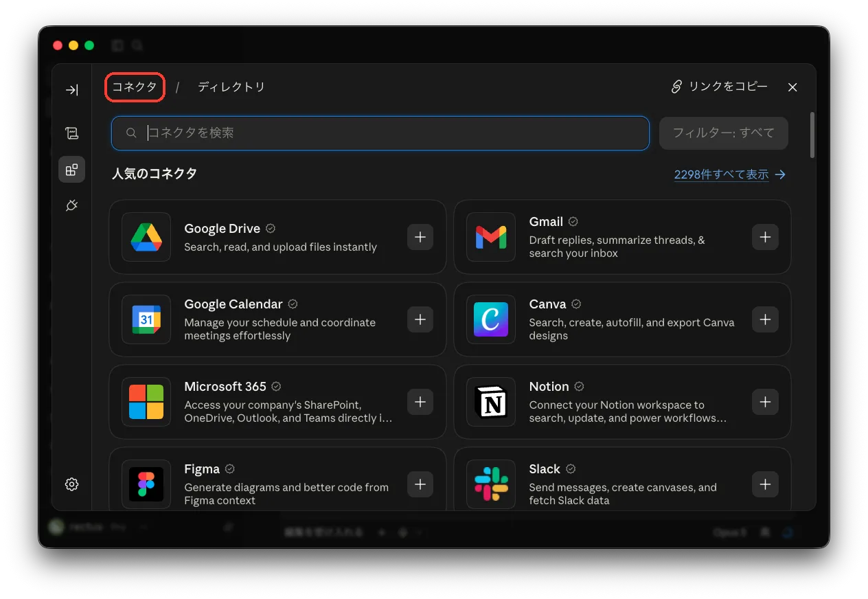Close the directory dialog with X
The width and height of the screenshot is (868, 599).
[792, 87]
